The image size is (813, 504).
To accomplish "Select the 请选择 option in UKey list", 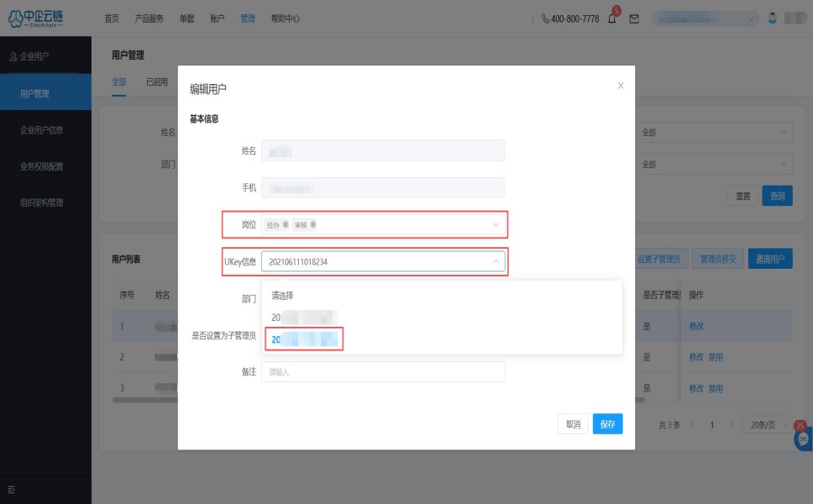I will tap(282, 296).
